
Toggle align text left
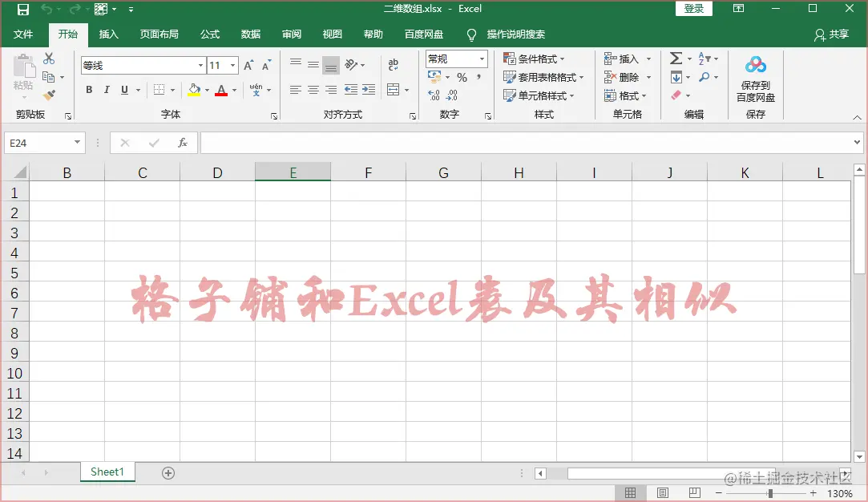[x=296, y=90]
